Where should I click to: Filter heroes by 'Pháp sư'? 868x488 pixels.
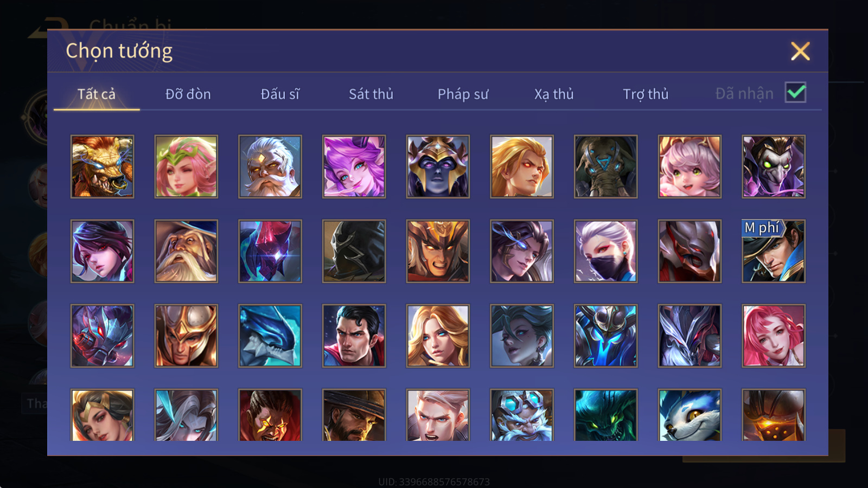[463, 94]
